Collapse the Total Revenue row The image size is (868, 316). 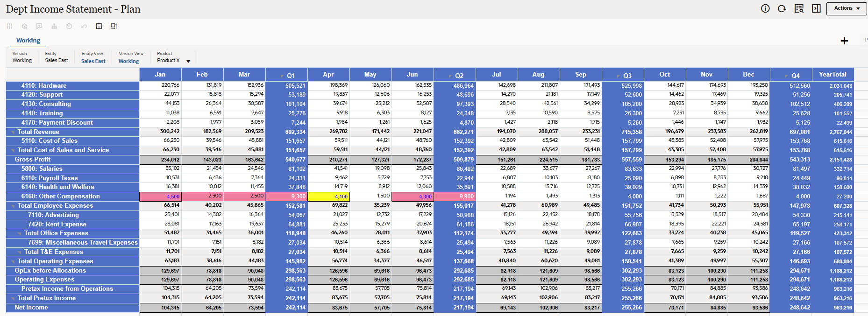tap(13, 133)
